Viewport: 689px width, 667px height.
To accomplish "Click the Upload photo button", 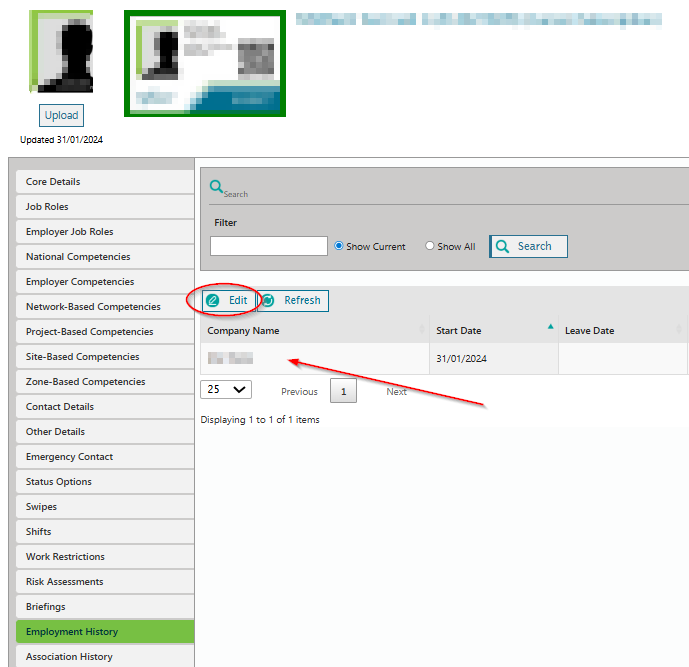I will click(x=61, y=116).
